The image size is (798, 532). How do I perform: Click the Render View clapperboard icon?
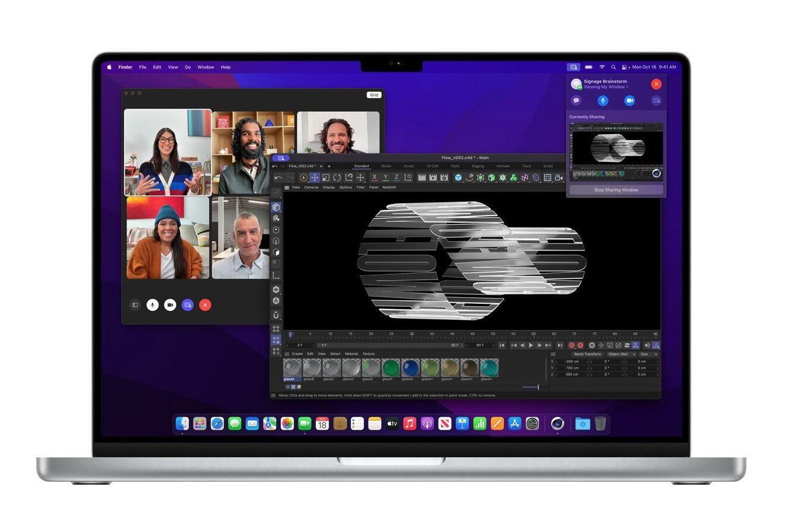pyautogui.click(x=422, y=177)
